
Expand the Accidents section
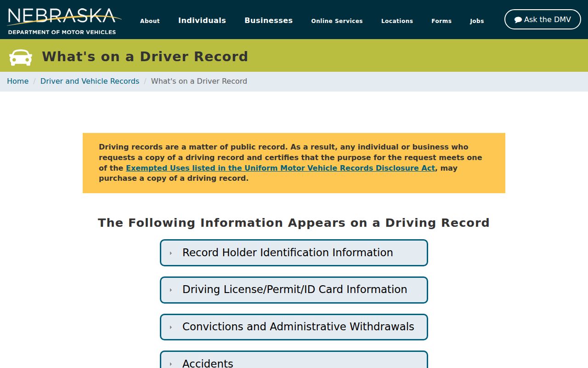(x=294, y=360)
